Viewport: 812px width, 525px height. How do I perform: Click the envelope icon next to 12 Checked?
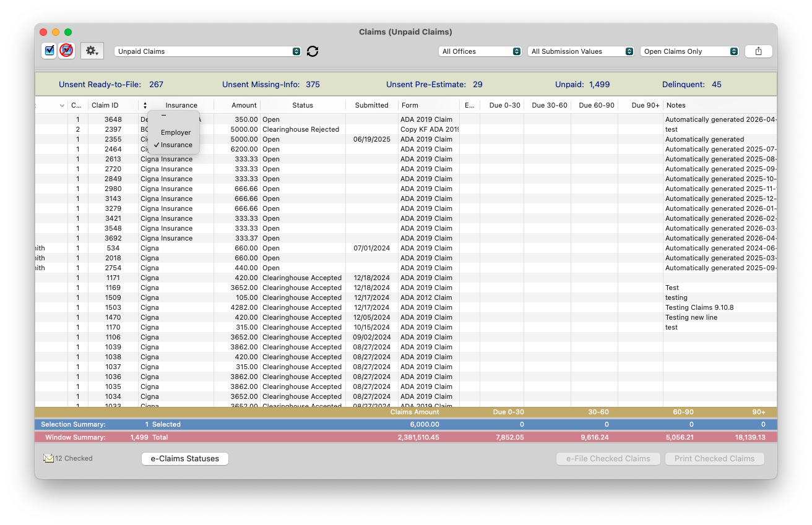tap(48, 458)
